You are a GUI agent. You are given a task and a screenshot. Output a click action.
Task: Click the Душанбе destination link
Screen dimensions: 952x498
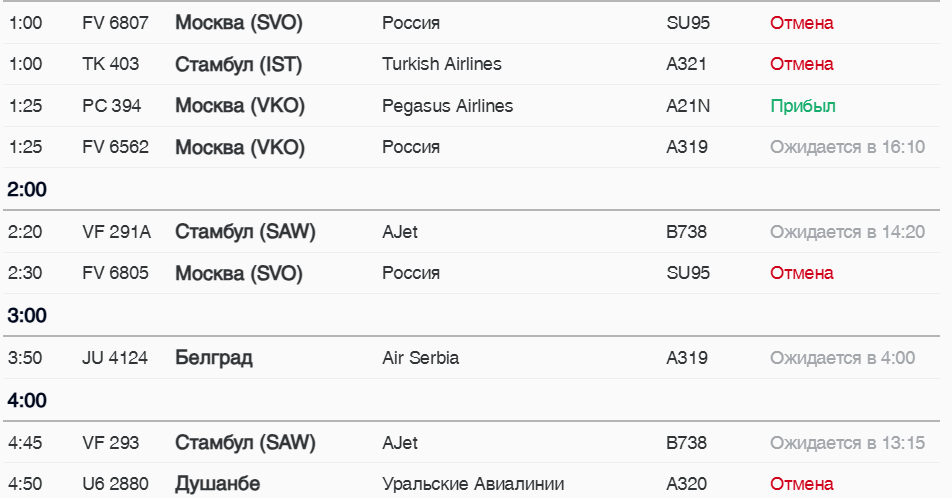pos(217,484)
